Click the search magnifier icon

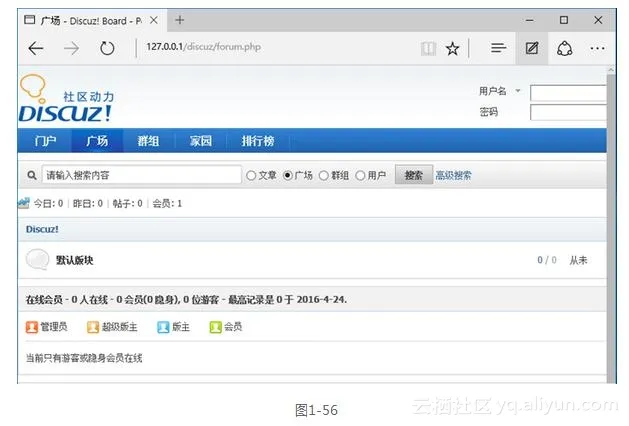click(32, 175)
